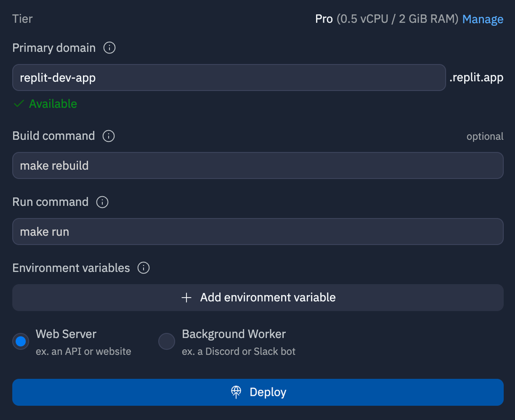Click the Web Server label text
This screenshot has height=420, width=515.
[66, 334]
